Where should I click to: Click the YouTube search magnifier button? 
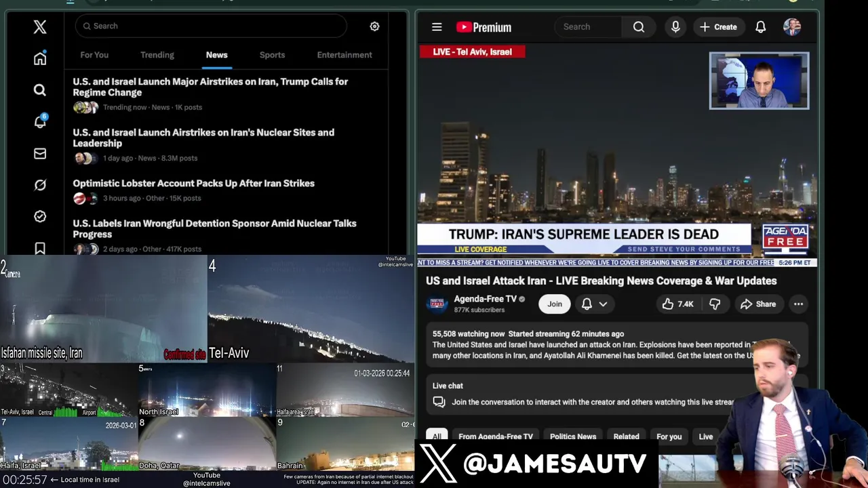(x=639, y=27)
